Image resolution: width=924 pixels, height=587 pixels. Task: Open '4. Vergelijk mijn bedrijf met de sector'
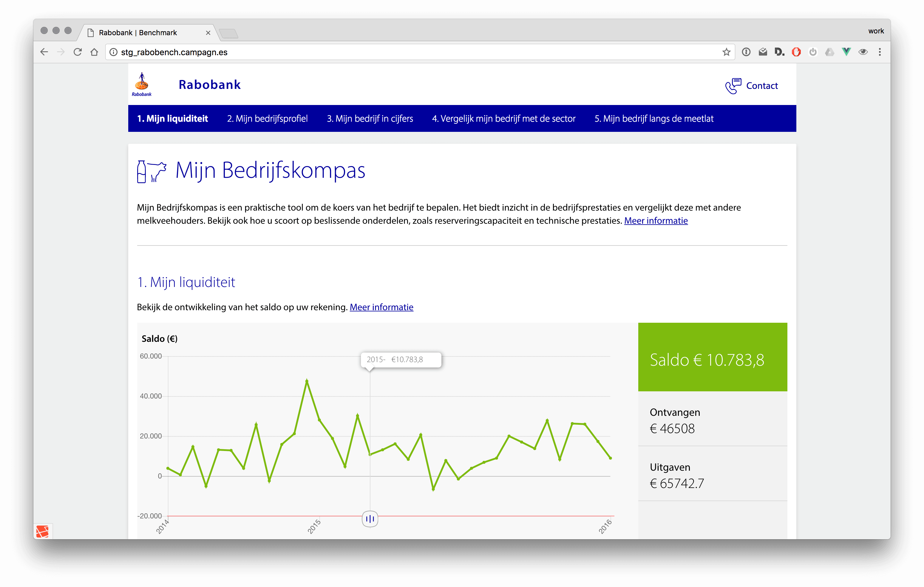click(x=504, y=118)
